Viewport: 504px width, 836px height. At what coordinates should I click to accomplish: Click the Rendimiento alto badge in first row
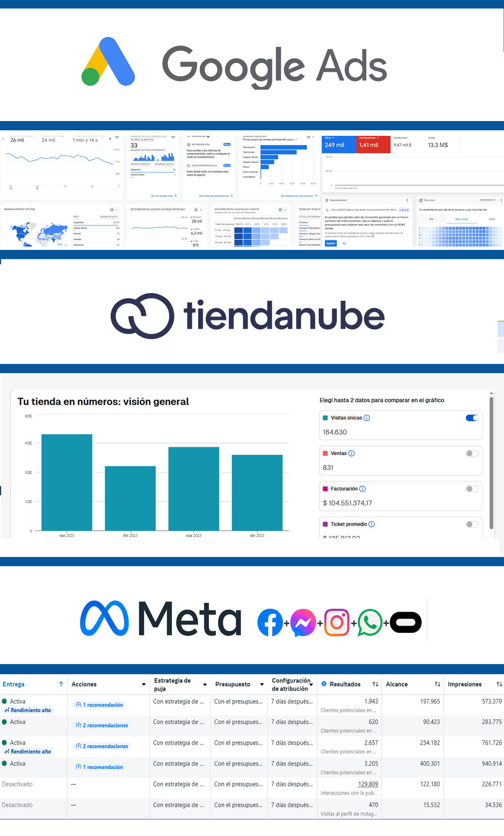point(28,710)
